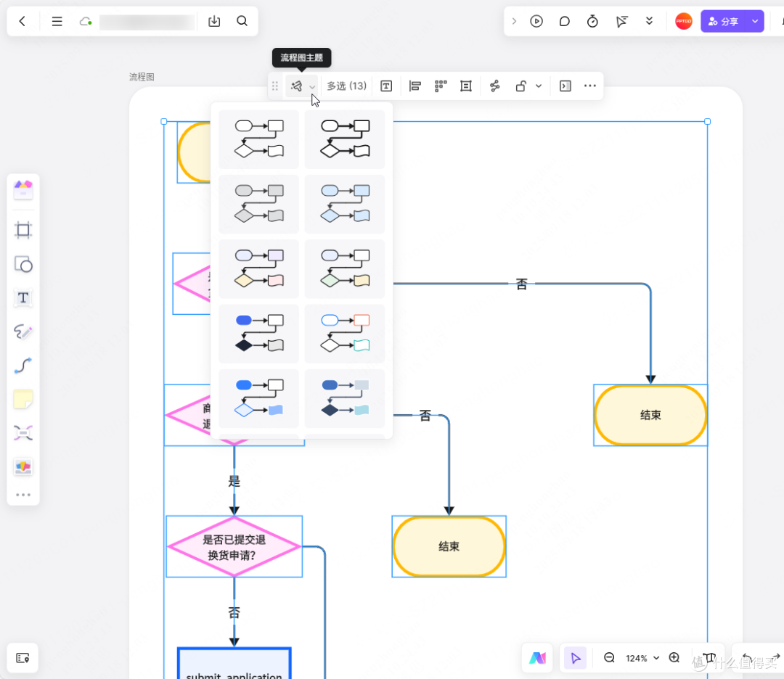Select dark navy muted theme
The image size is (784, 679).
pos(345,399)
